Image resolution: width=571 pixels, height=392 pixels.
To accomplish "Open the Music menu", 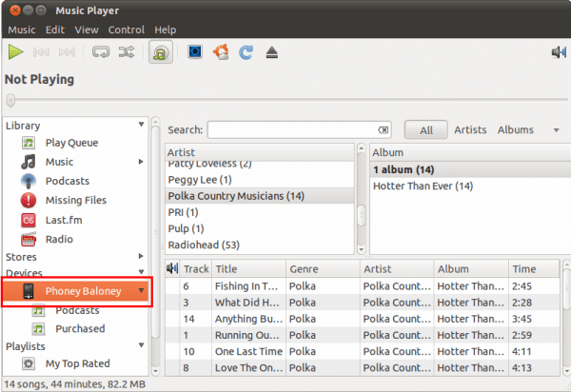I will pos(22,29).
